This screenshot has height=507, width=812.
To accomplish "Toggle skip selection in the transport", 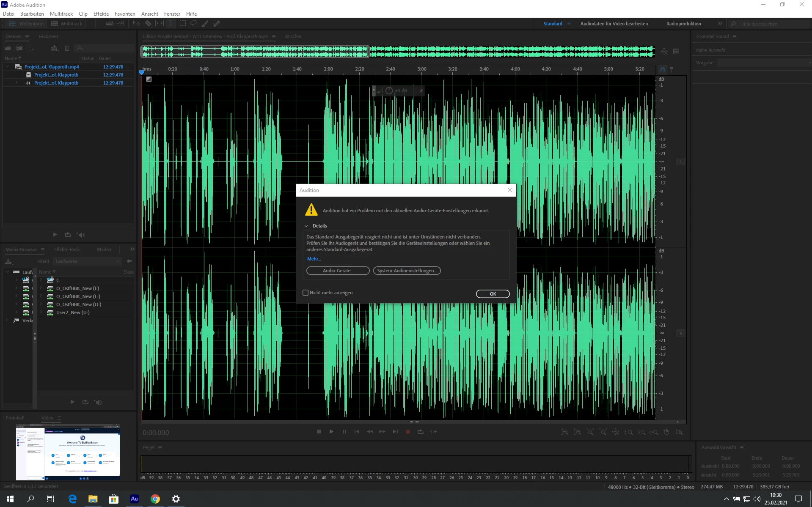I will point(433,432).
